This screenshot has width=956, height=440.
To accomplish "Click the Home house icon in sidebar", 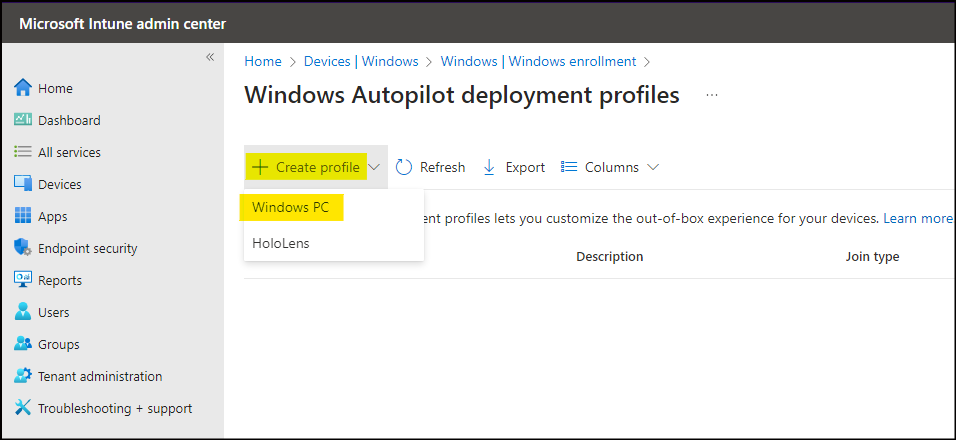I will [23, 88].
